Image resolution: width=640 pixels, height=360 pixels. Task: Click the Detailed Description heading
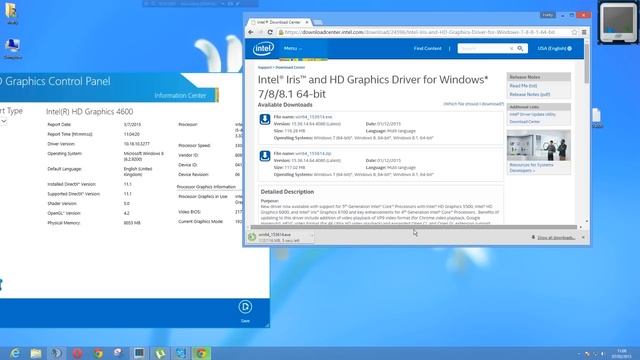click(x=287, y=191)
